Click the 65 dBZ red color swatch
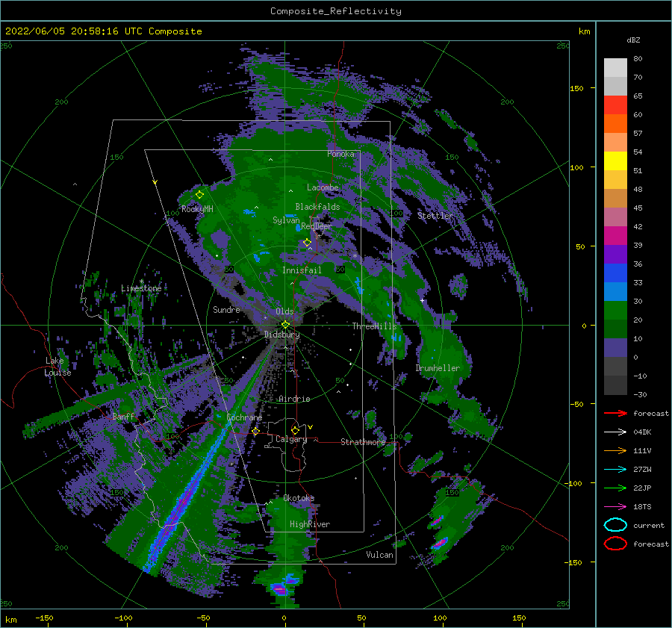672x628 pixels. point(615,105)
